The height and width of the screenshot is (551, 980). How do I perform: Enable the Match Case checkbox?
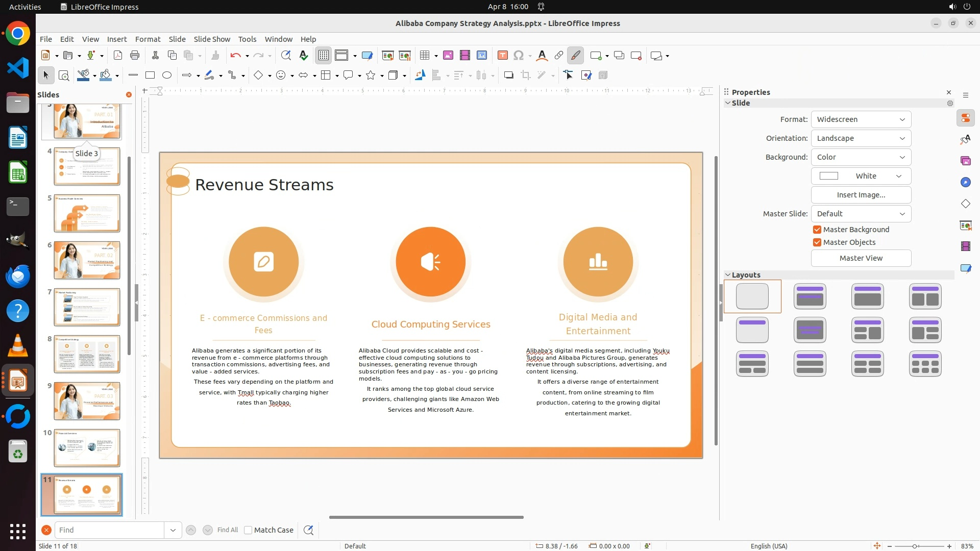click(x=248, y=530)
